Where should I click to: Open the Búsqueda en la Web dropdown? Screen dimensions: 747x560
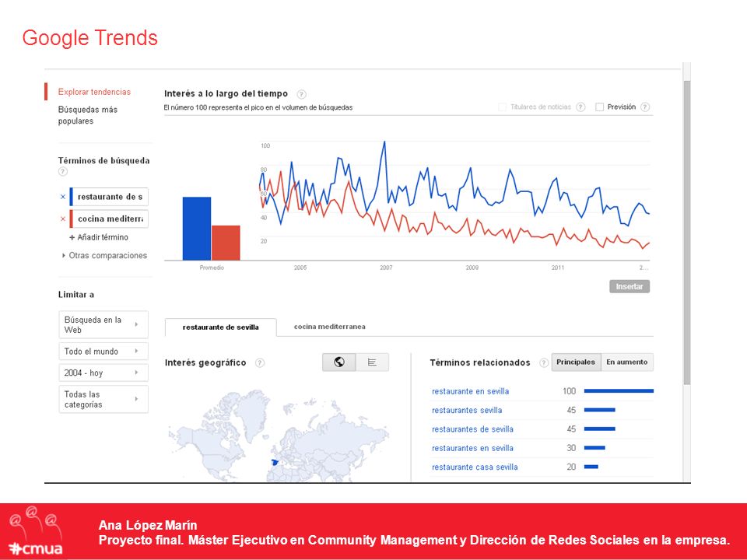103,325
